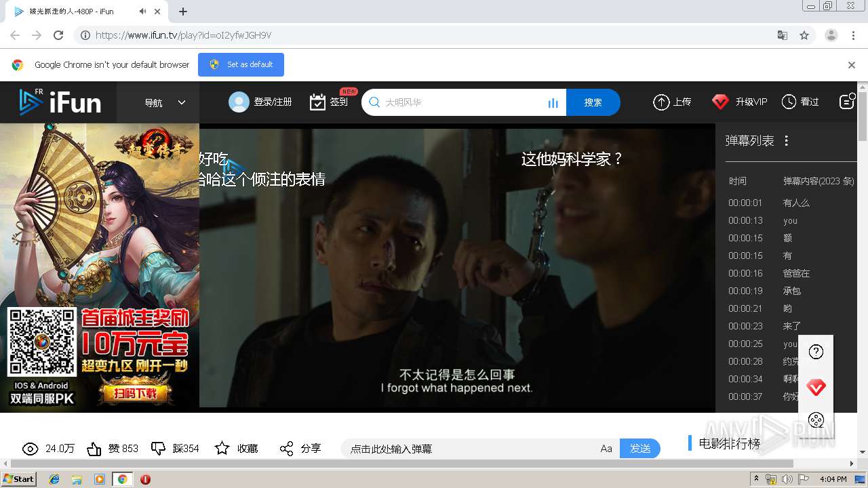Mute the tab via speaker icon
The image size is (868, 488).
pos(142,12)
